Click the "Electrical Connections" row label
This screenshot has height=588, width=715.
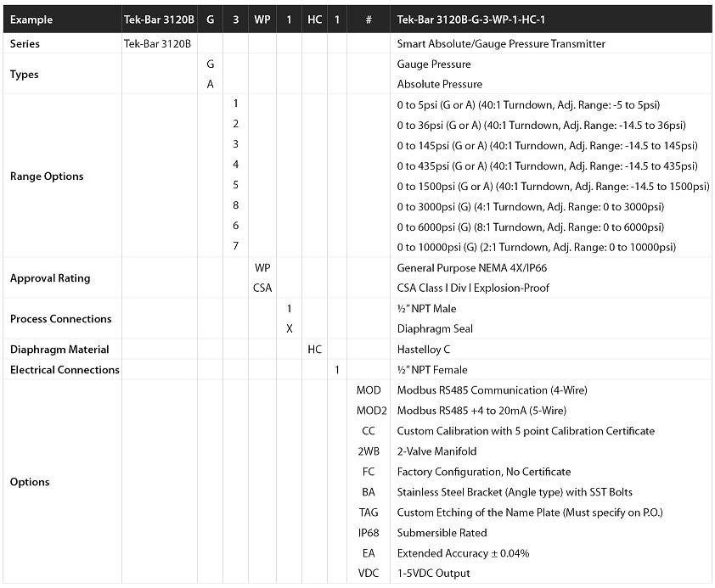[x=65, y=370]
